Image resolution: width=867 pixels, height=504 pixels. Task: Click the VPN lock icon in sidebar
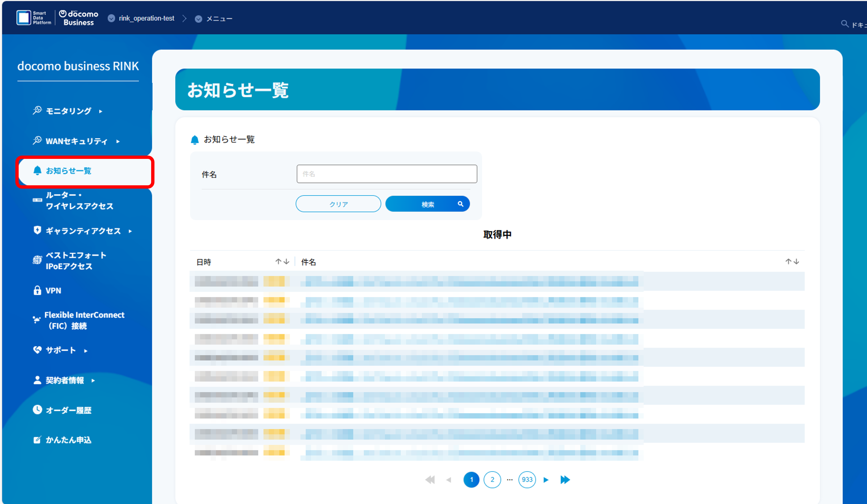click(37, 291)
